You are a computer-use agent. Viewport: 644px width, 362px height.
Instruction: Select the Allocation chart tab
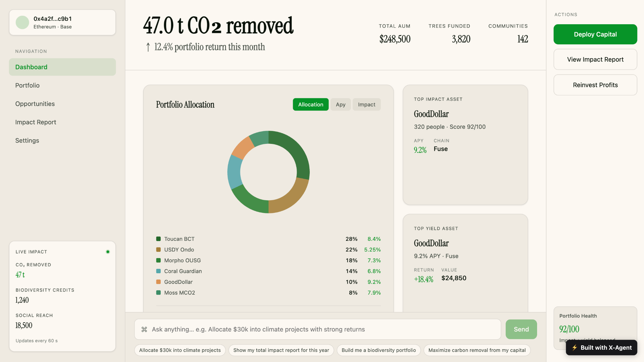pos(311,105)
